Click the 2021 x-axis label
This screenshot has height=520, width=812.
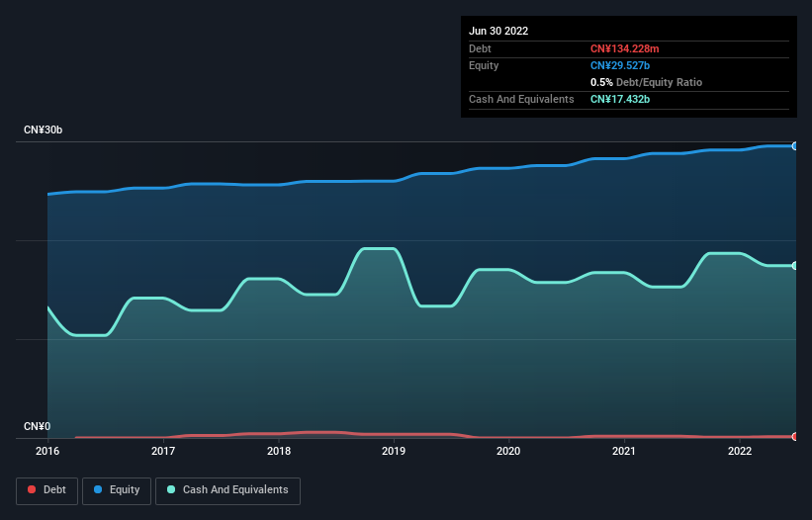pos(624,451)
